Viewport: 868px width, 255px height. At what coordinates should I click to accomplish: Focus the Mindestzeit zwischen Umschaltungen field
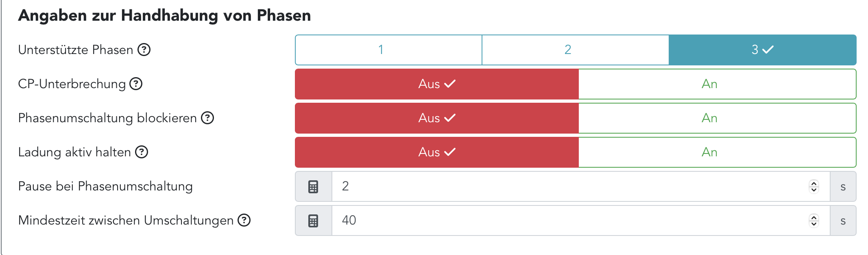569,220
